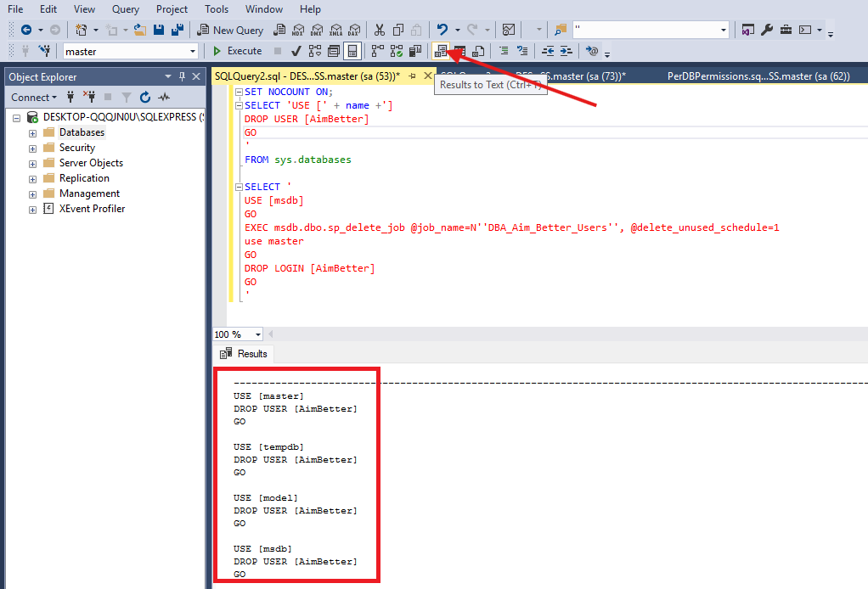Toggle Include Client Statistics
Screen dimensions: 868x589
pyautogui.click(x=414, y=52)
